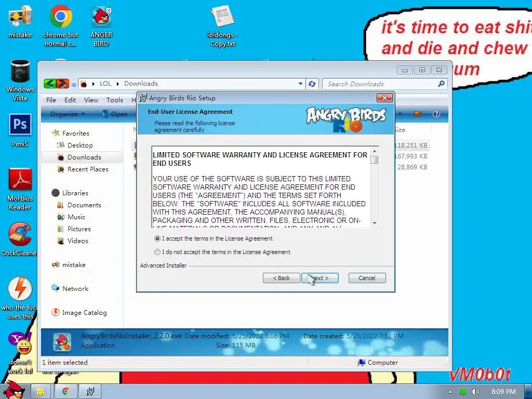
Task: Select Downloads in navigation pane
Action: [82, 157]
